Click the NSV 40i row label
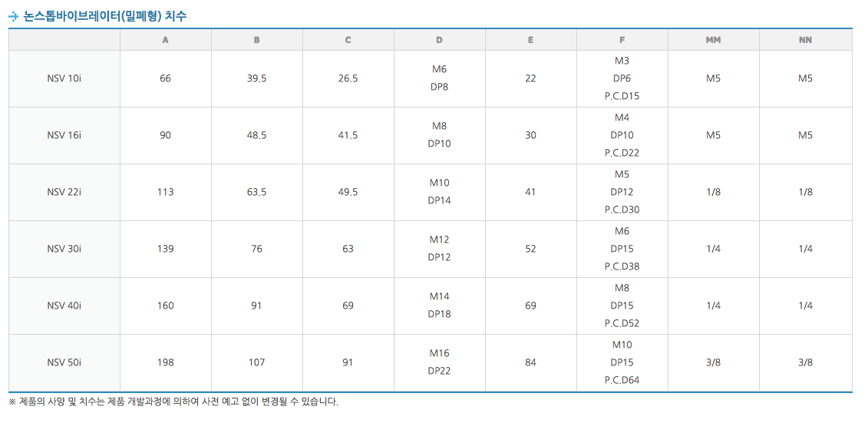Screen dimensions: 868x423 64,306
